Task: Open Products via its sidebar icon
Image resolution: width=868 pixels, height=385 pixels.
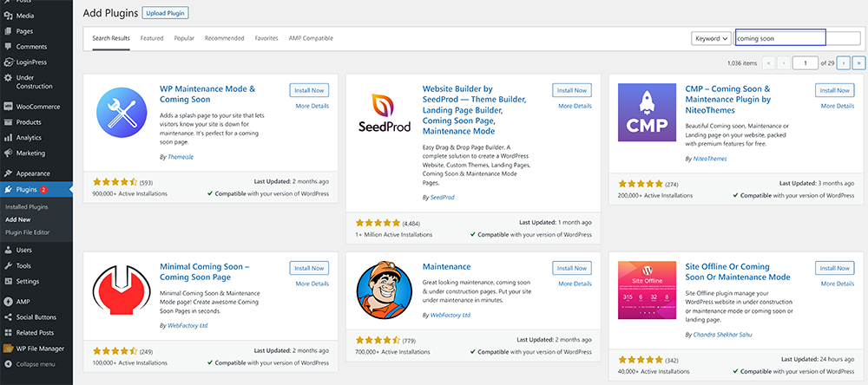Action: pyautogui.click(x=8, y=122)
